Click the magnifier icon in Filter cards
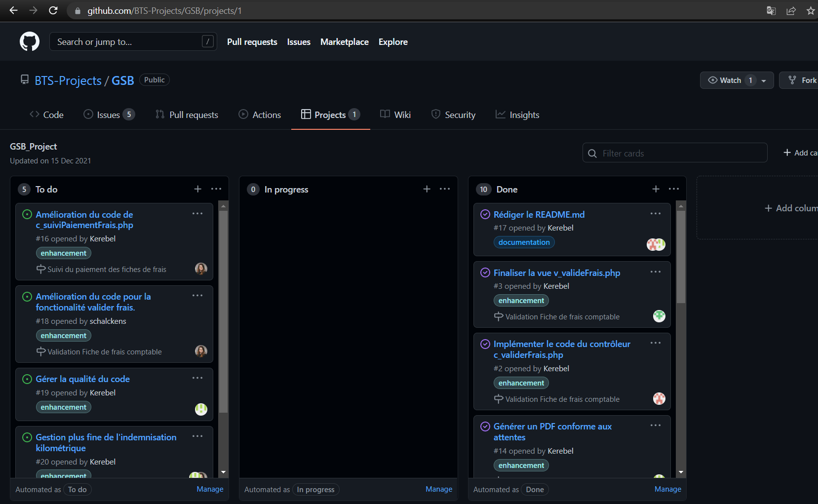 tap(592, 154)
